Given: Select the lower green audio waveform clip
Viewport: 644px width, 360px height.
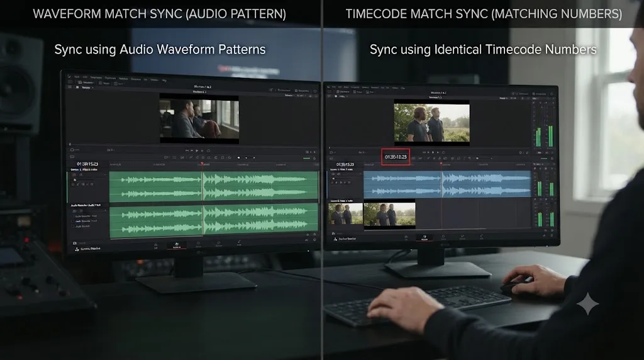Looking at the screenshot, I should (214, 220).
